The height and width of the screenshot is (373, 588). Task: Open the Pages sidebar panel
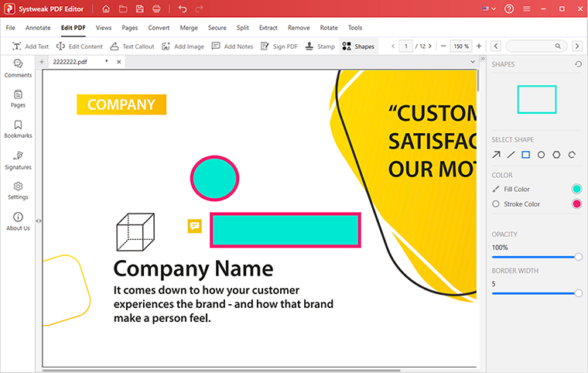click(18, 99)
